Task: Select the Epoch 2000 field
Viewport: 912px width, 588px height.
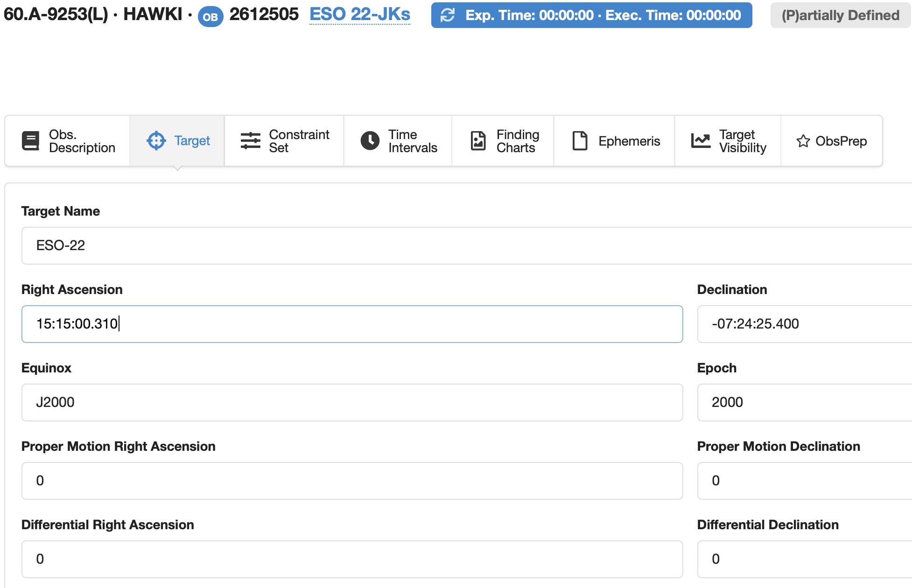Action: point(804,402)
